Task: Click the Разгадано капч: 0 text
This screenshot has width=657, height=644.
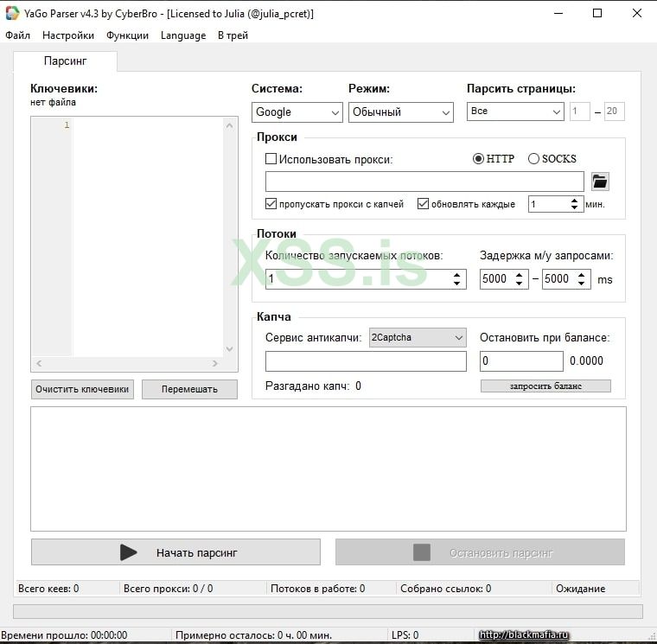Action: point(313,386)
